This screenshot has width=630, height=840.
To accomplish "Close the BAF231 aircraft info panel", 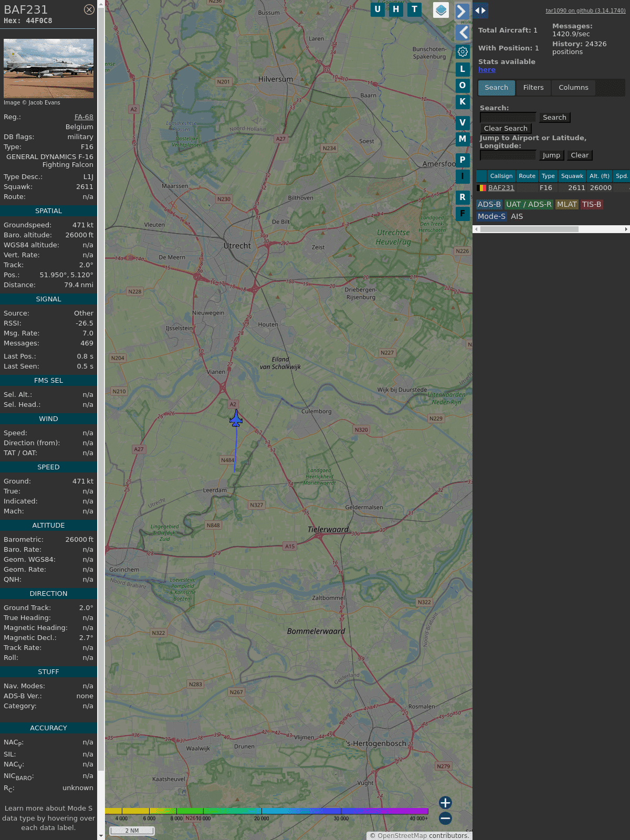I will click(89, 9).
